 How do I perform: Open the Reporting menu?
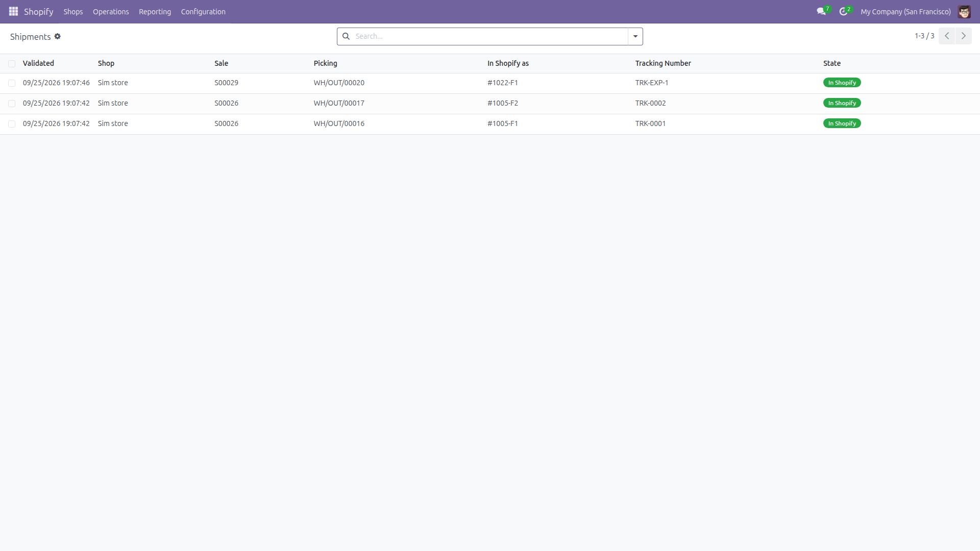coord(155,11)
